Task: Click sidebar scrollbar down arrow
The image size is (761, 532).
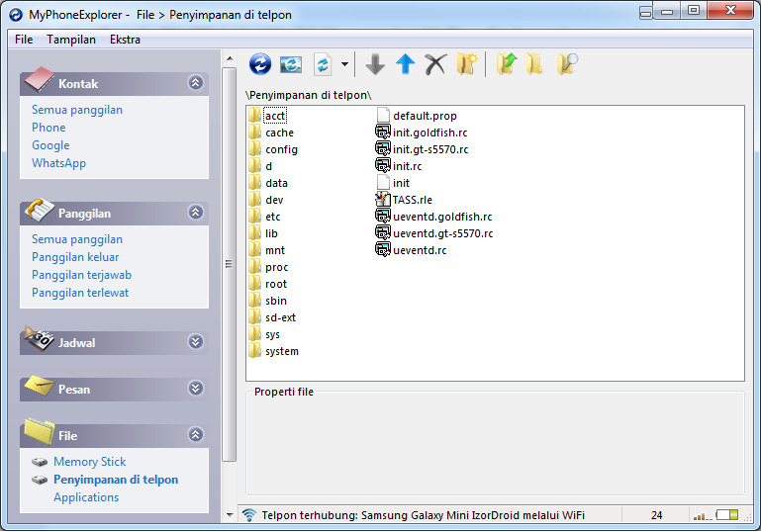Action: [229, 515]
